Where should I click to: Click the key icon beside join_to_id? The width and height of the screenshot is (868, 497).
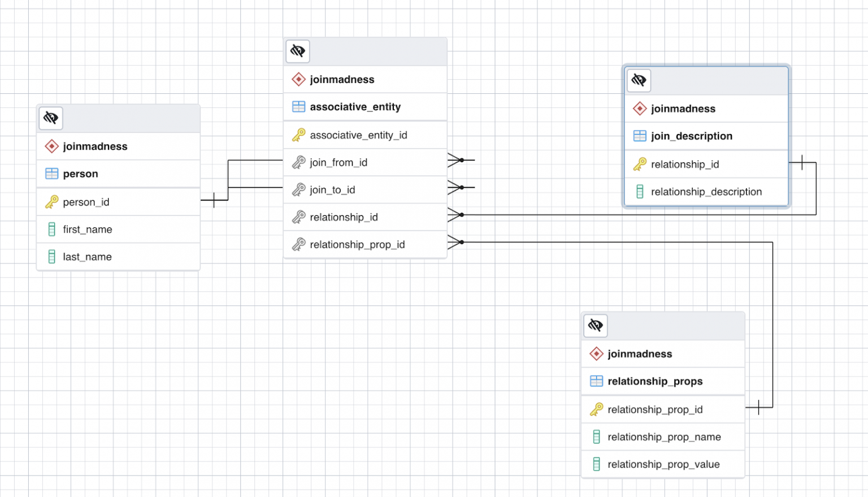pyautogui.click(x=298, y=189)
